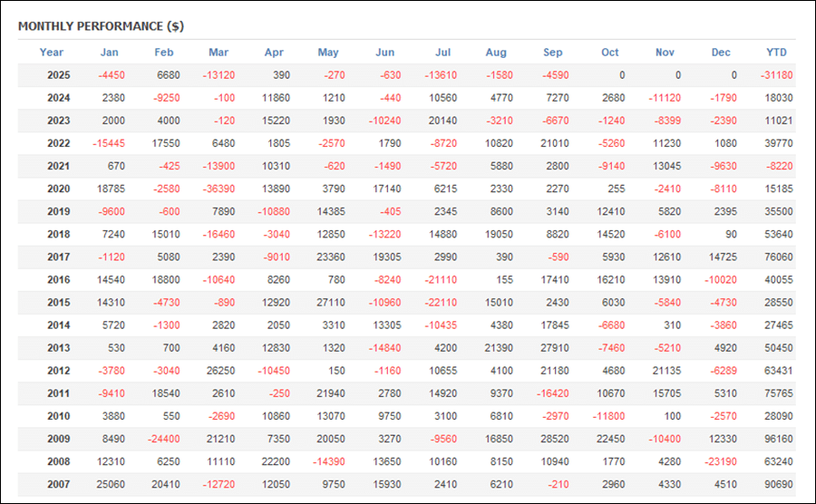Click the 2011 September value -16420
Viewport: 816px width, 504px height.
point(556,394)
